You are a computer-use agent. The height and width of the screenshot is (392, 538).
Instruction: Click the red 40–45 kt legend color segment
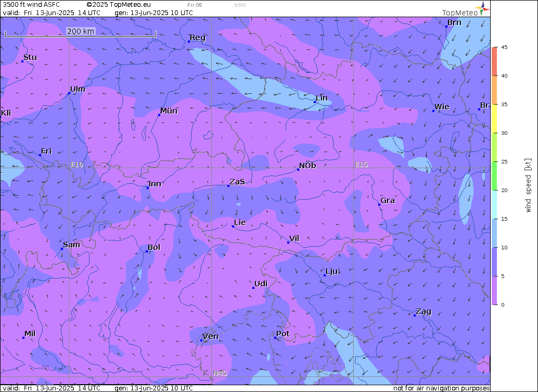(494, 61)
